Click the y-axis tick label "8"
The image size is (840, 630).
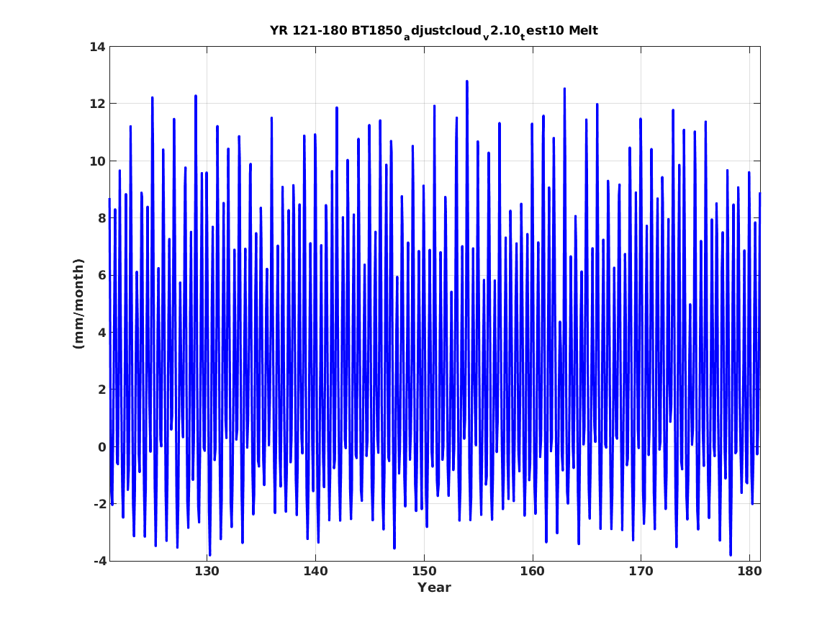click(x=101, y=218)
